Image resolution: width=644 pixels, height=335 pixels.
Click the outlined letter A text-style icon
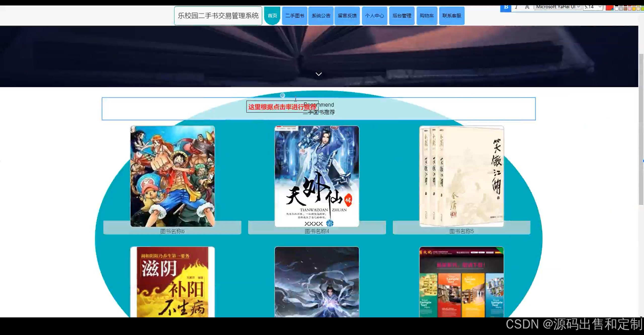click(527, 7)
